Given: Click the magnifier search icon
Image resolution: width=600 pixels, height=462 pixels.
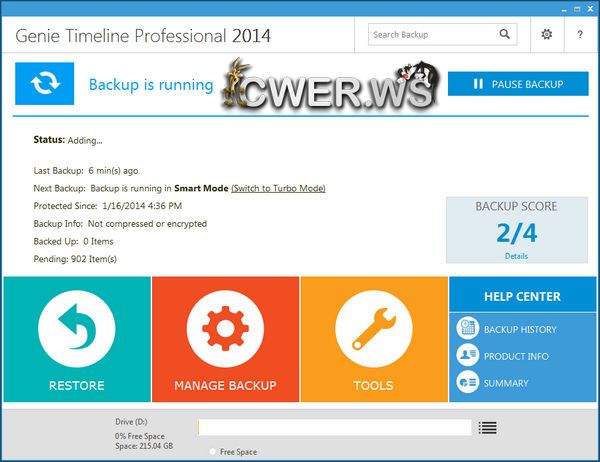Looking at the screenshot, I should point(504,34).
